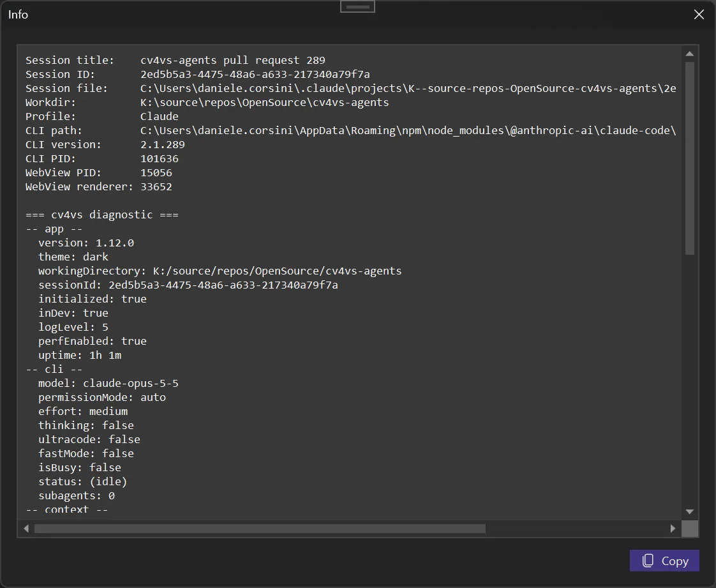Click the vertical scrollbar down arrow
The height and width of the screenshot is (588, 716).
689,511
